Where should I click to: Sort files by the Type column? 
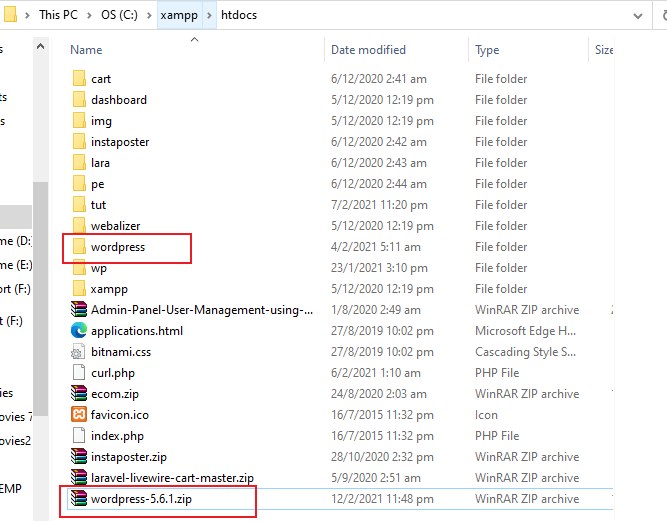pos(487,50)
